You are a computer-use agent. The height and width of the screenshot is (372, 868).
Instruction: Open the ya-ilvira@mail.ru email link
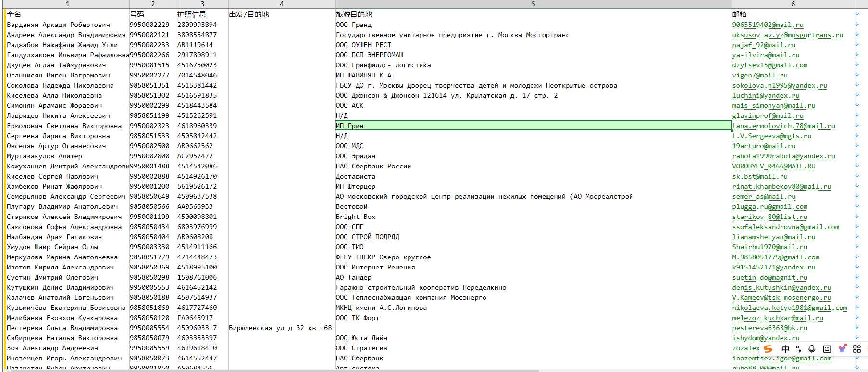pyautogui.click(x=766, y=55)
